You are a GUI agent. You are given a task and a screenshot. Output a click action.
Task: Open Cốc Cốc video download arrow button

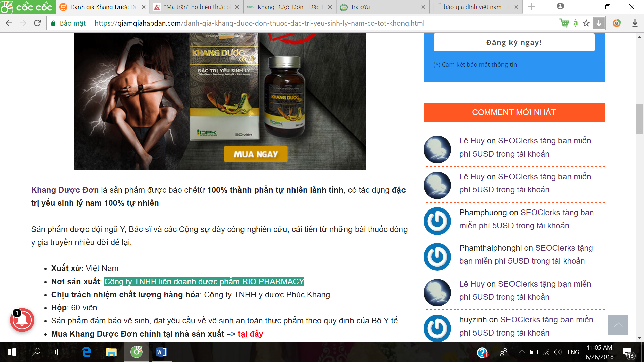(x=599, y=23)
